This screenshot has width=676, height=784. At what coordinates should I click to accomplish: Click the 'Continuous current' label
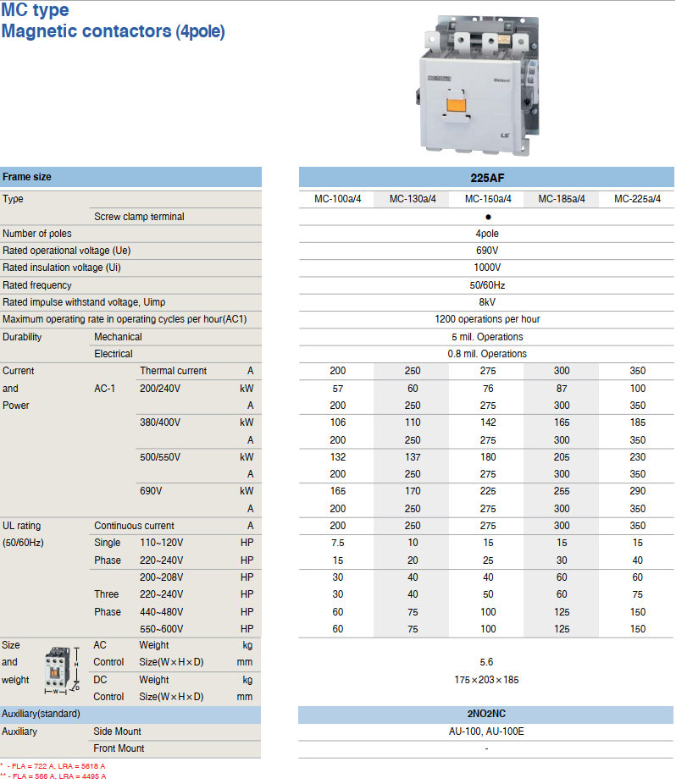coord(134,526)
